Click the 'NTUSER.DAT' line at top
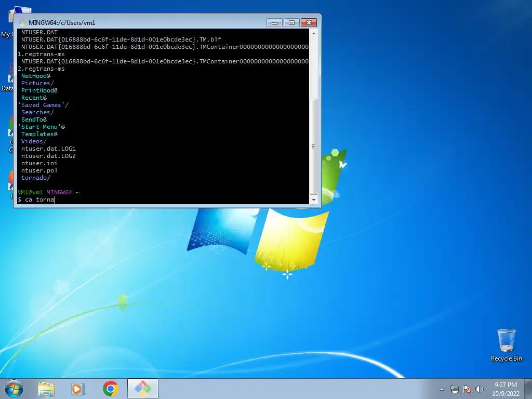 (x=39, y=32)
